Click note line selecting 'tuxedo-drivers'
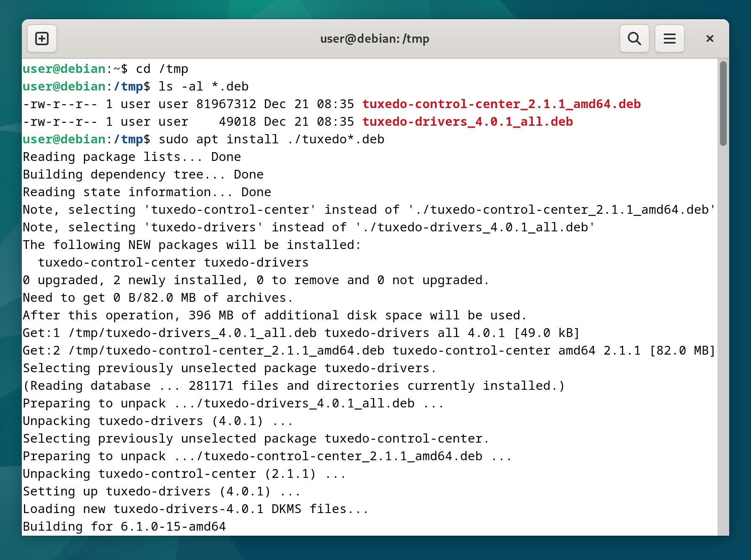Image resolution: width=751 pixels, height=560 pixels. (309, 227)
